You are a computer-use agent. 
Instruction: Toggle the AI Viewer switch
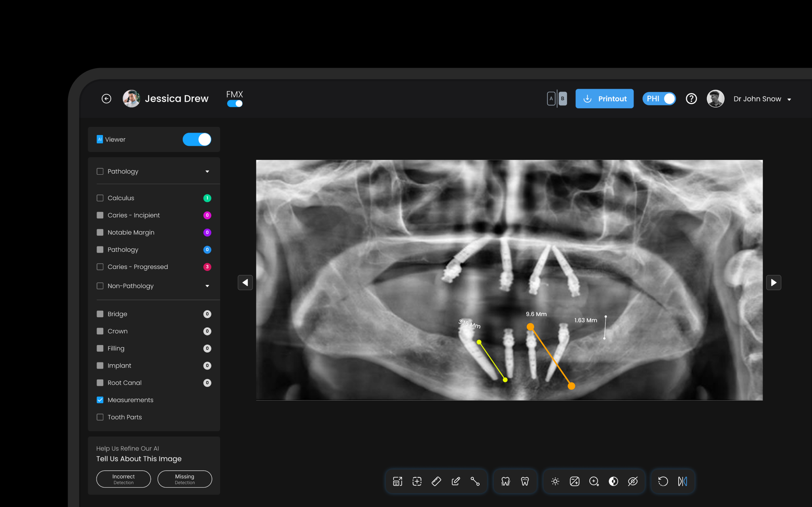[x=197, y=139]
